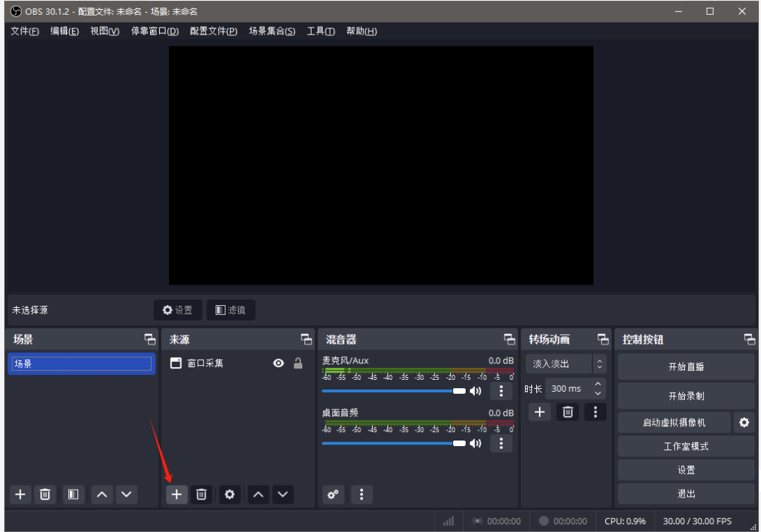Viewport: 761px width, 532px height.
Task: Open source properties gear icon
Action: click(229, 495)
